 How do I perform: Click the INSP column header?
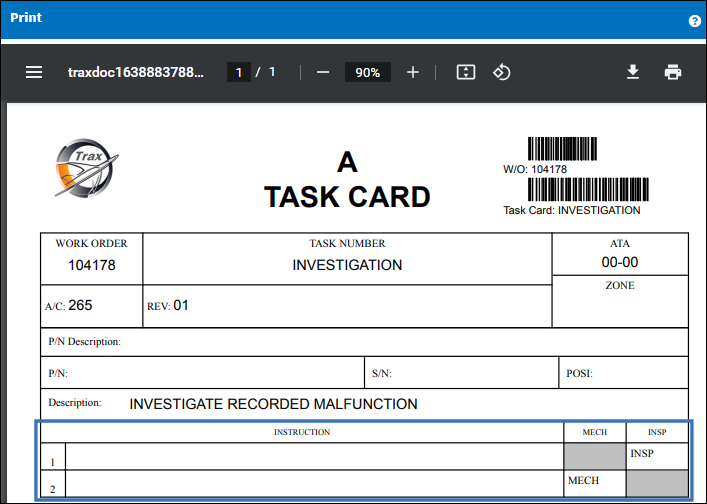click(657, 432)
